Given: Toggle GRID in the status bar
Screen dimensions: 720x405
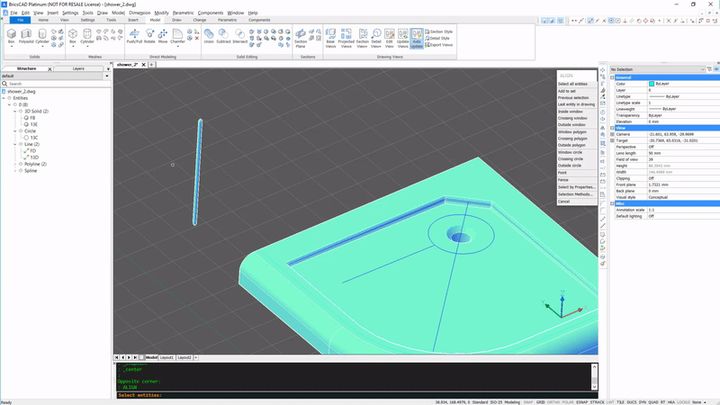Looking at the screenshot, I should click(x=540, y=402).
